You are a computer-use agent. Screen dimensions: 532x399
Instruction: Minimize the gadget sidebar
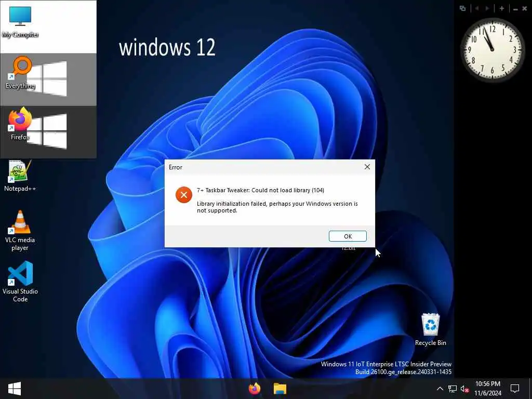click(515, 9)
